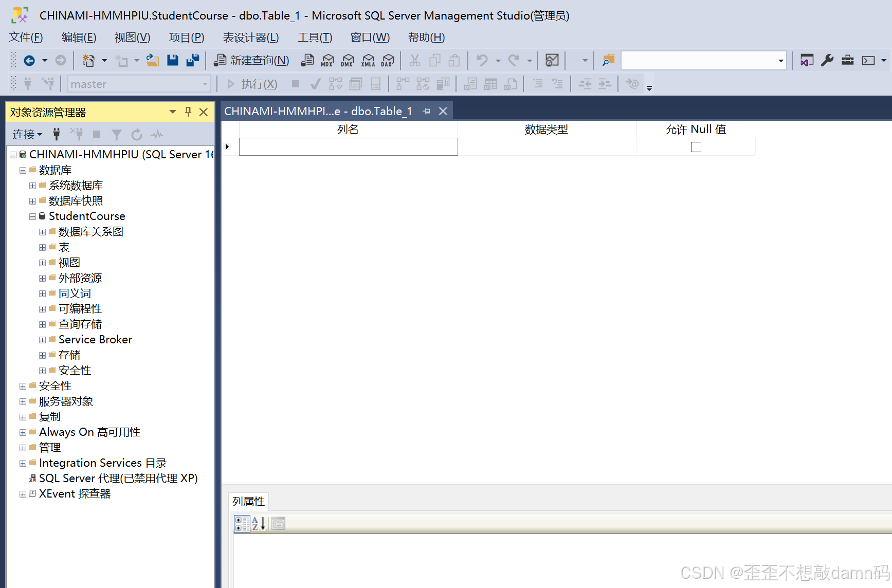Viewport: 892px width, 588px height.
Task: Click the open file folder icon
Action: pyautogui.click(x=152, y=61)
